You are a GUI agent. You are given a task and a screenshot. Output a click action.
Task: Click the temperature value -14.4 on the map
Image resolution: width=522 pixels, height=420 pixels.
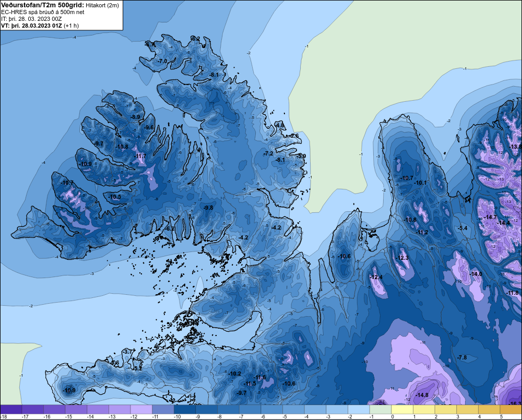(x=503, y=223)
